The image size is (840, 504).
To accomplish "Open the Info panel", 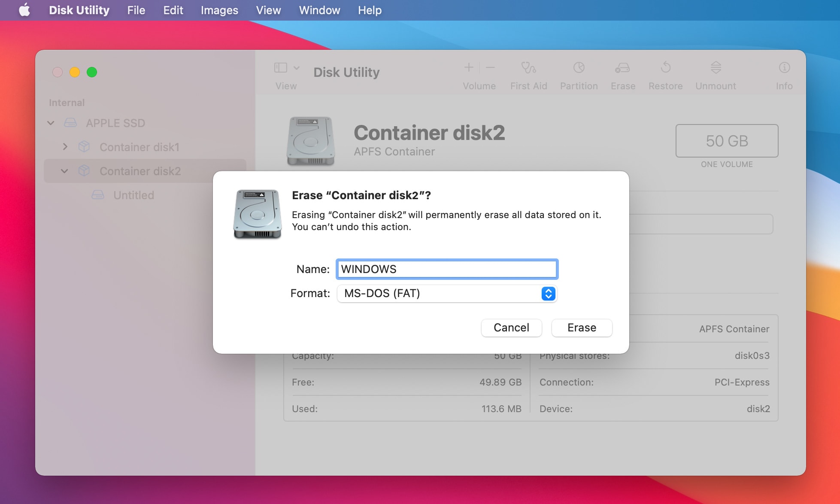I will pos(784,74).
